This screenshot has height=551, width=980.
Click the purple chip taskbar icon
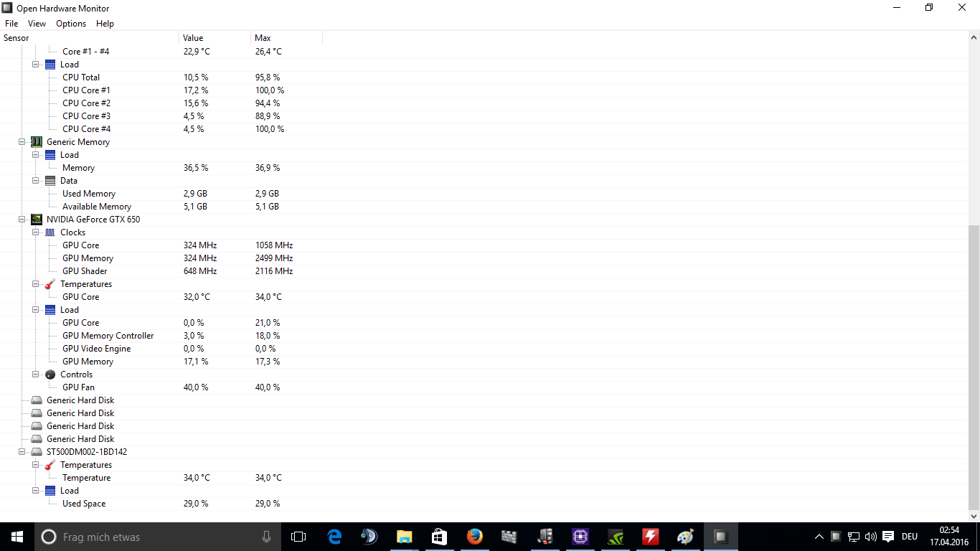580,537
